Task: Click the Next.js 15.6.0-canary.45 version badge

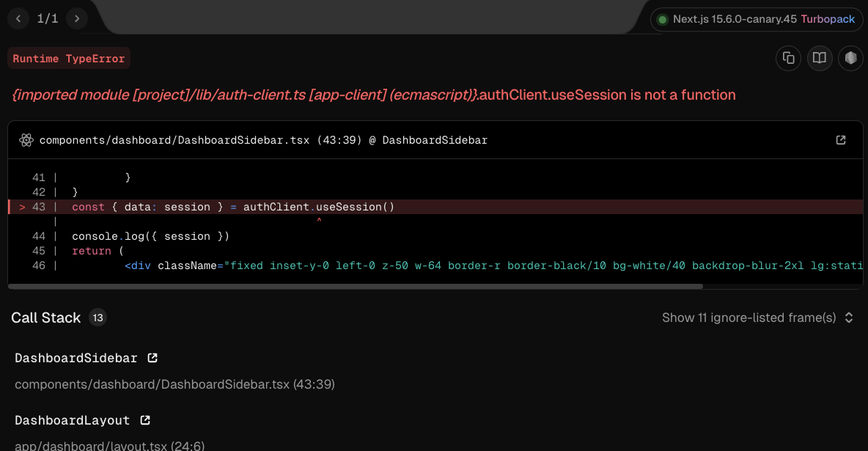Action: pyautogui.click(x=734, y=20)
